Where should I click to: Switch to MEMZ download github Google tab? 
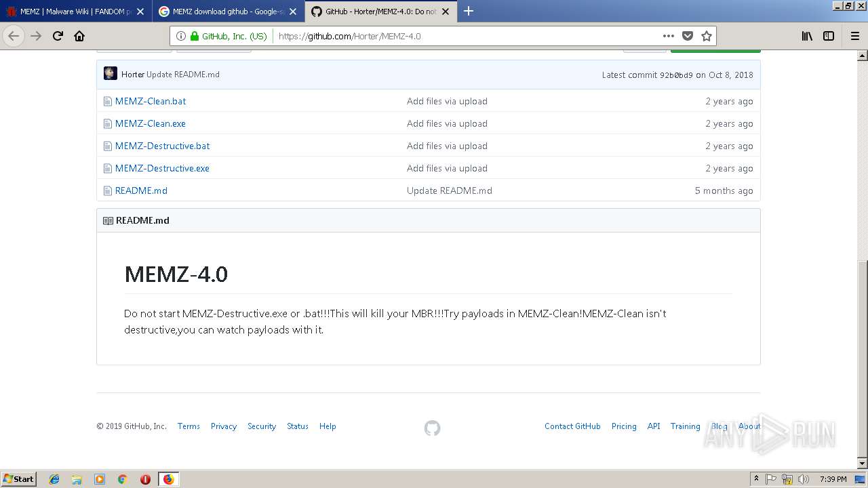tap(228, 12)
